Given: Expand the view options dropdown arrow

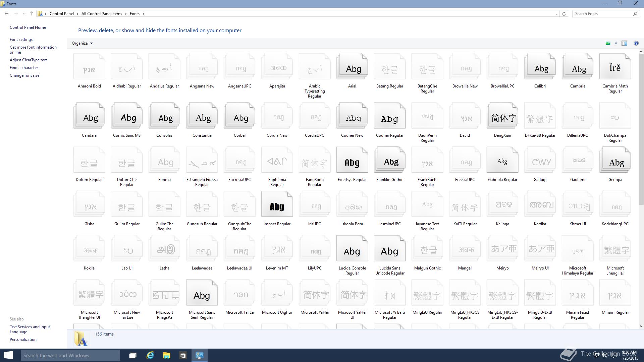Looking at the screenshot, I should (616, 43).
